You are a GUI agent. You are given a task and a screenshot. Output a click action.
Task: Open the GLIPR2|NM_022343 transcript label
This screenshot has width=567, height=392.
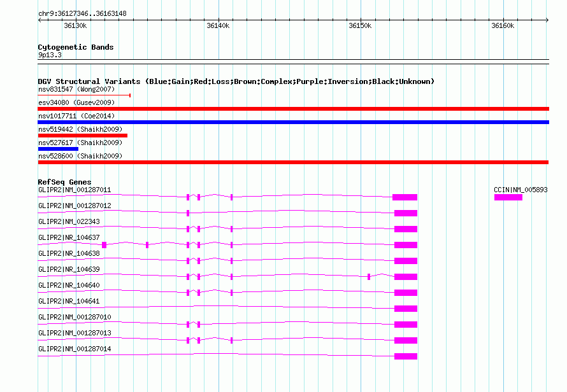[x=69, y=222]
